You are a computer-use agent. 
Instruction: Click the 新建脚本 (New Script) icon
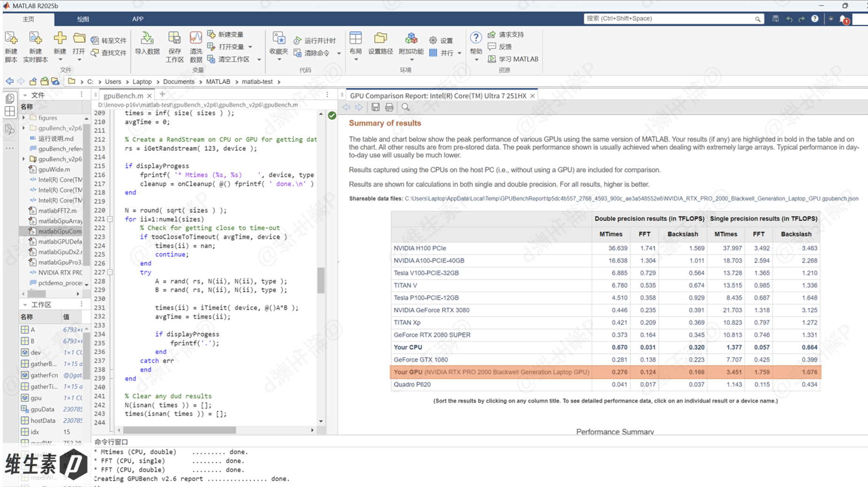click(11, 38)
